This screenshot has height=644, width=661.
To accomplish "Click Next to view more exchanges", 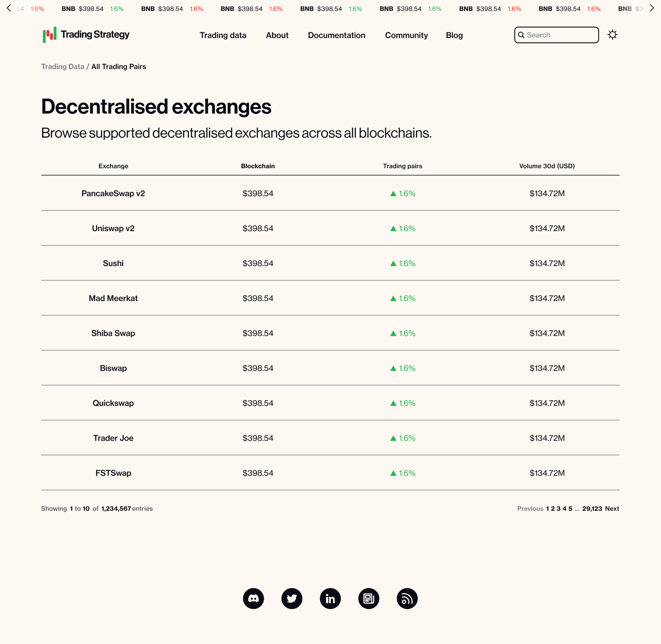I will (x=612, y=509).
